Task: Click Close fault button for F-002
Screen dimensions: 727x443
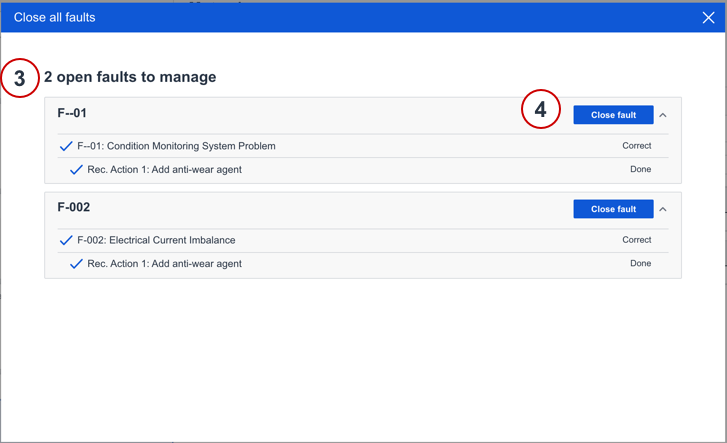Action: point(613,209)
